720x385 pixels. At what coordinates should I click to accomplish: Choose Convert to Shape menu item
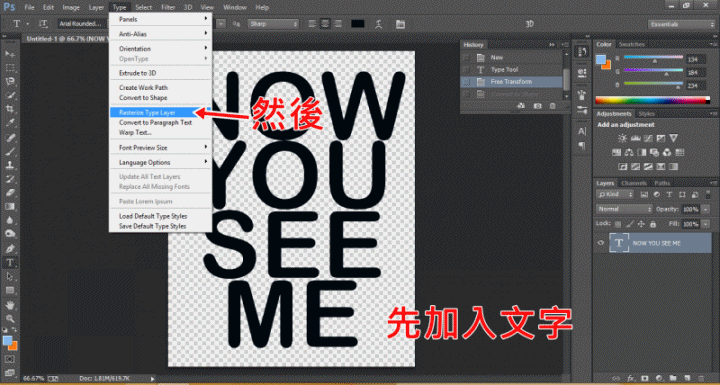point(160,98)
